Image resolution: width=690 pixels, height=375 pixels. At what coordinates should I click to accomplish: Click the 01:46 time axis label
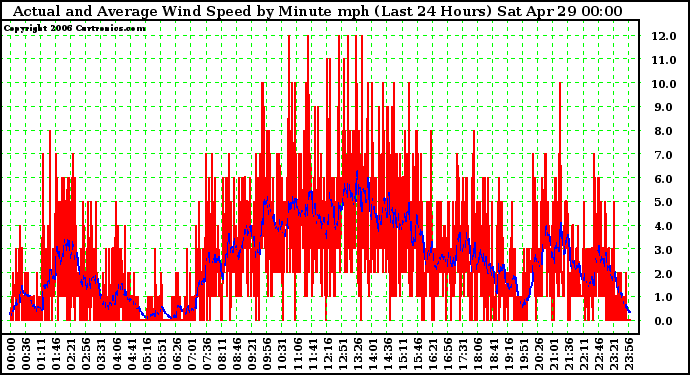pos(56,354)
